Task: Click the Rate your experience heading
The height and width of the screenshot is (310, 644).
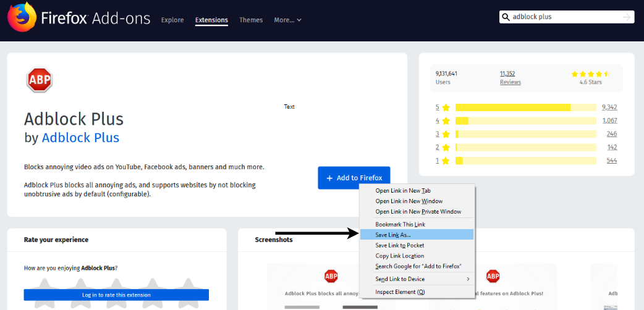Action: coord(56,240)
